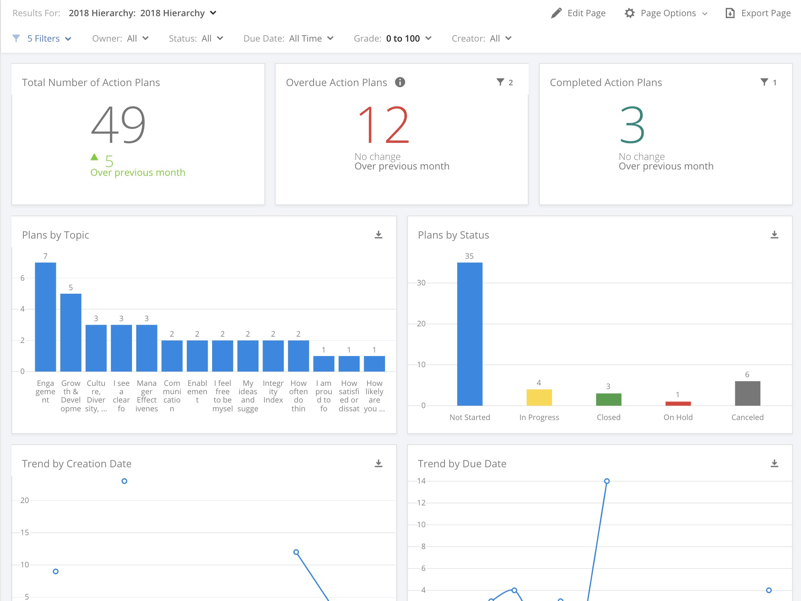Click the Manager Effectiveness bar in Plans by Topic
The image size is (801, 601).
click(147, 348)
